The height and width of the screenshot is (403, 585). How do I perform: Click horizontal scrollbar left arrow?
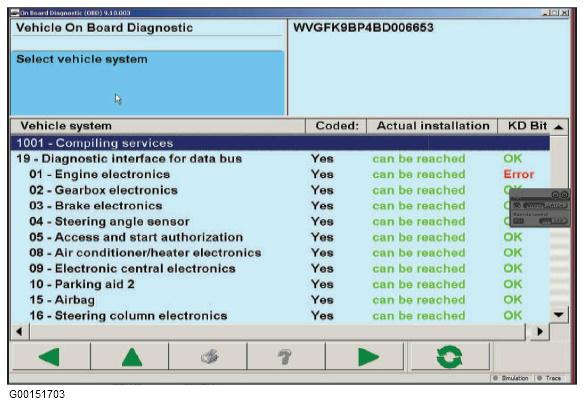pos(19,331)
